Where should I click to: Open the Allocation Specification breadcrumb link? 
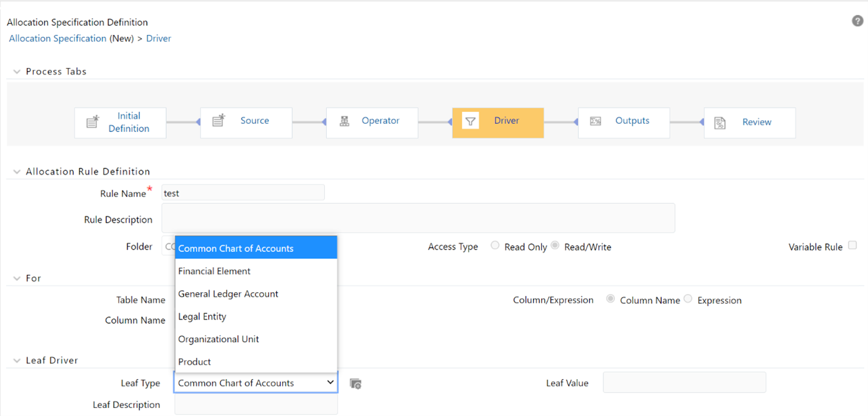(x=57, y=38)
